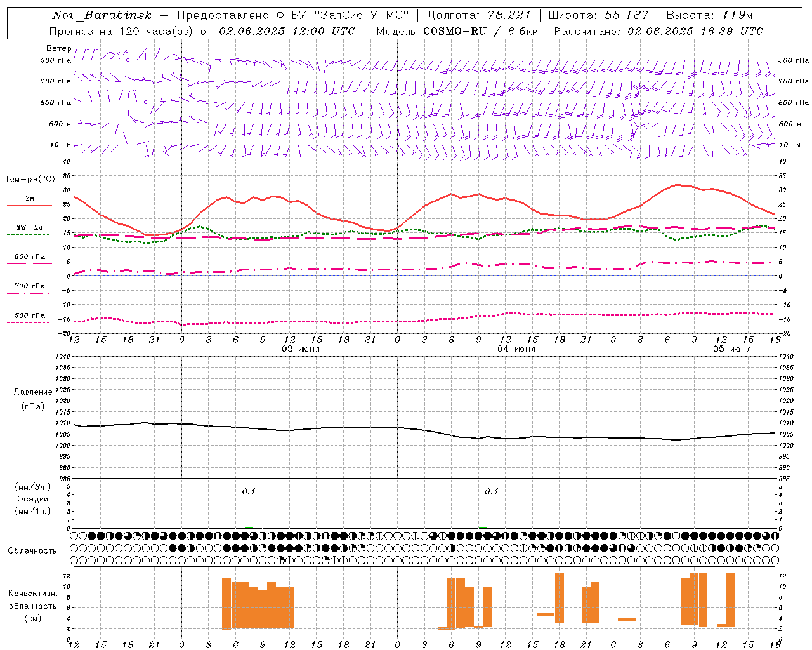
Task: Click the dash-dot 700 гПа temperature legend line
Action: click(28, 293)
